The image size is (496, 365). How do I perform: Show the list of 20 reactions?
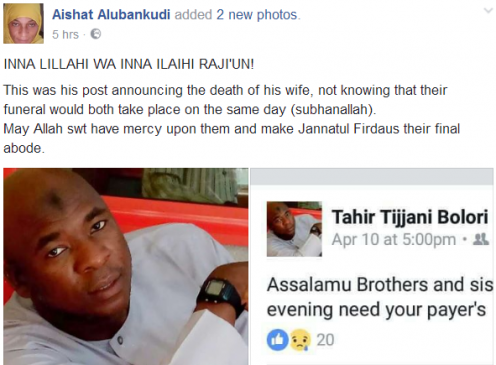(x=325, y=340)
